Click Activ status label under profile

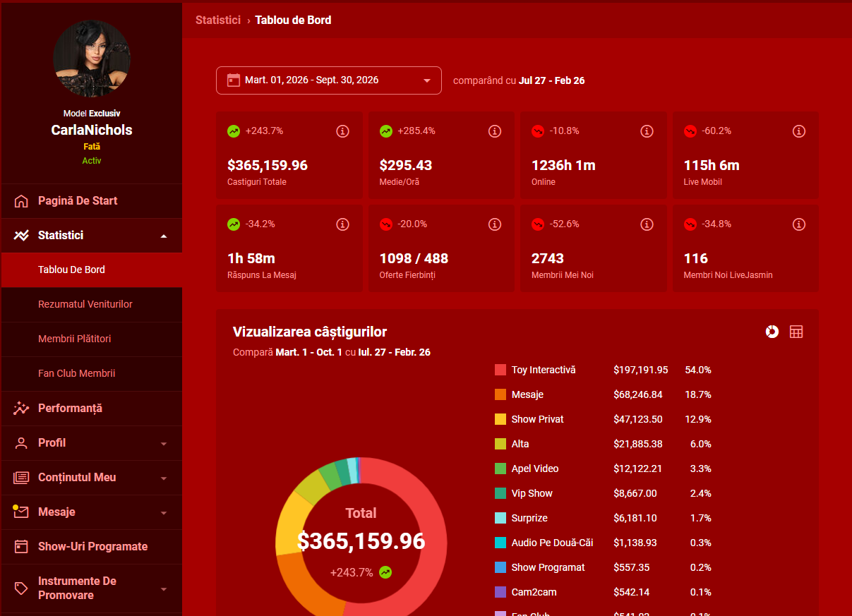92,161
